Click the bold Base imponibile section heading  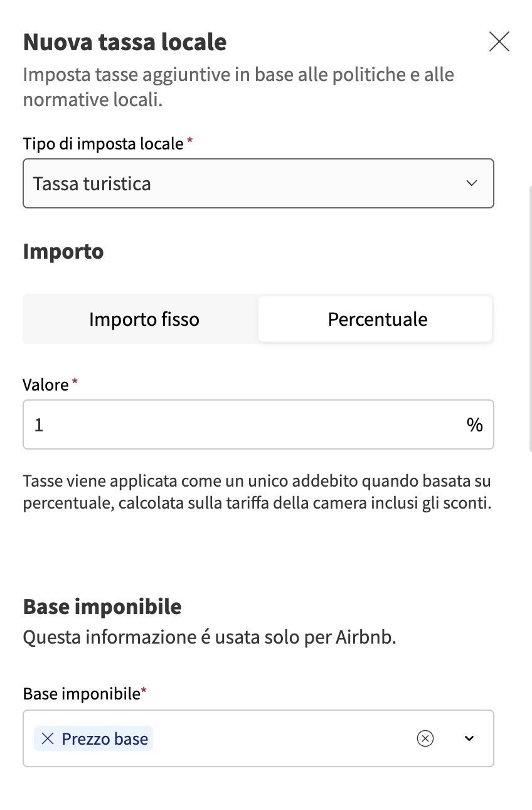pos(102,607)
